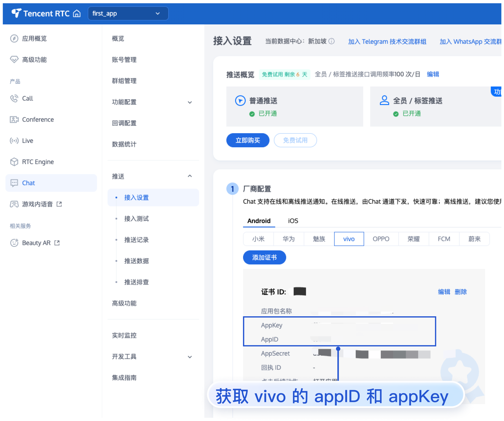Collapse the 推送 submenu

tap(190, 176)
